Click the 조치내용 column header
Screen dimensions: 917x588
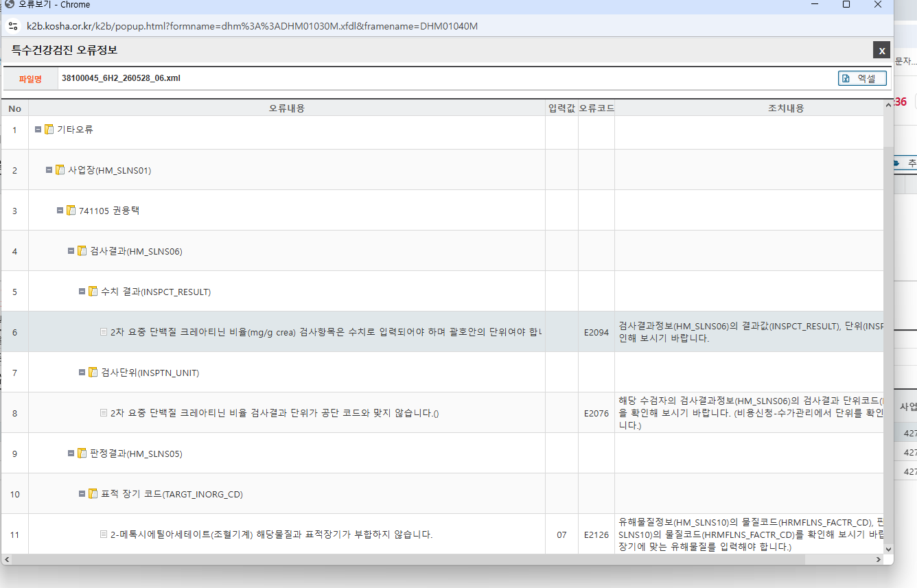point(786,108)
